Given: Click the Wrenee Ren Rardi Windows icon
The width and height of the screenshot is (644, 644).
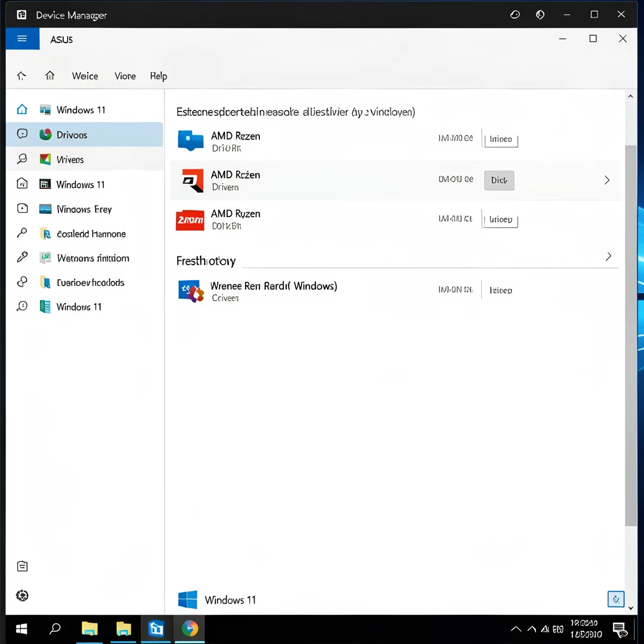Looking at the screenshot, I should tap(191, 291).
